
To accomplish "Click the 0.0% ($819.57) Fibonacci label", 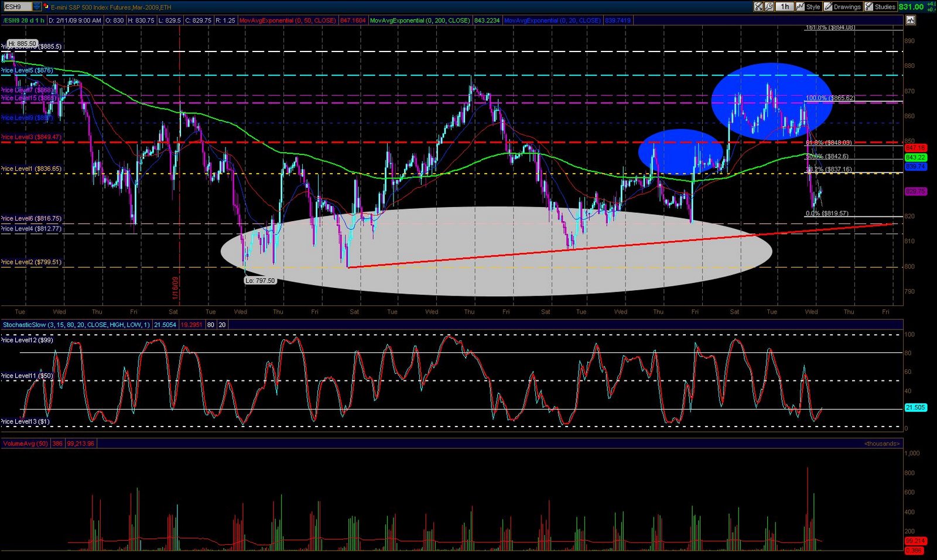I will tap(827, 213).
